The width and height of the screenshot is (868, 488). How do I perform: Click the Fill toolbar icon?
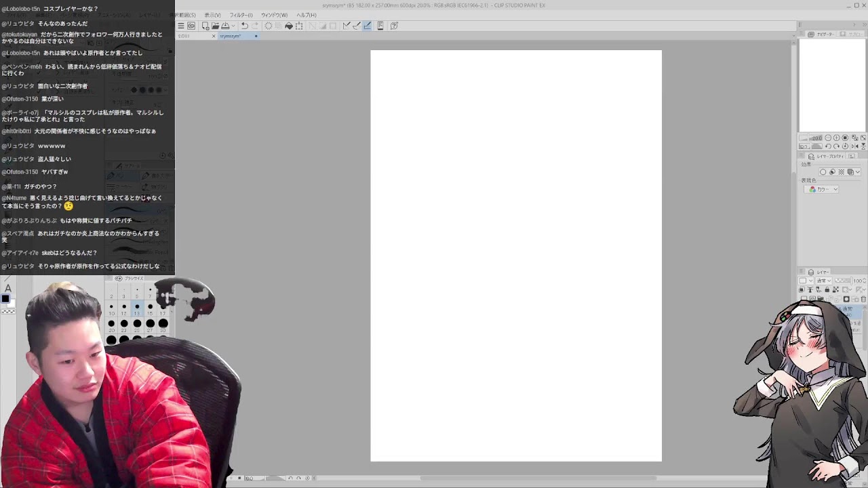pos(289,26)
